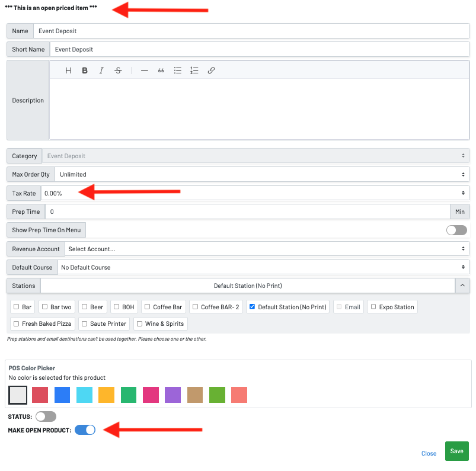476x471 pixels.
Task: Insert blockquote in description editor
Action: (x=161, y=71)
